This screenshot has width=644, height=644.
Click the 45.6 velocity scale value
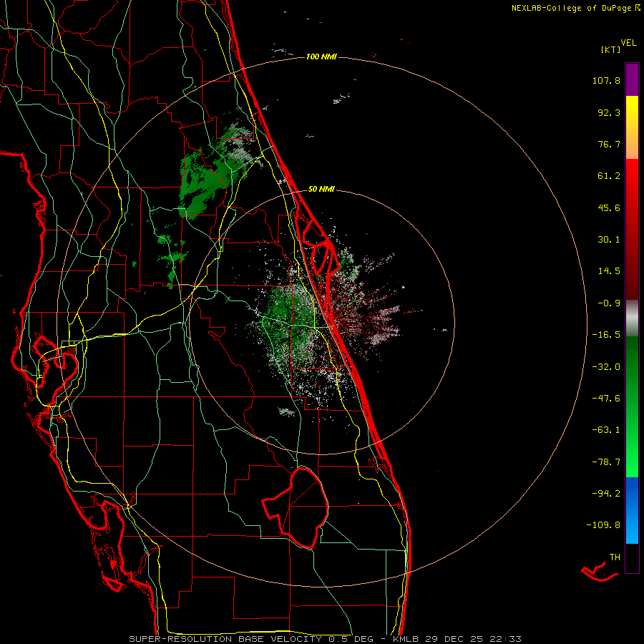coord(609,208)
